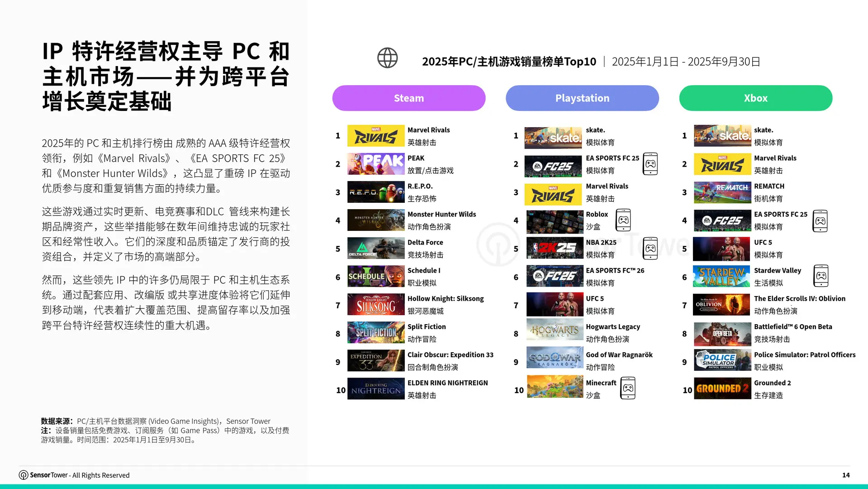Screen dimensions: 868x489
Task: Open the Marvel Rivals thumbnail in Steam list
Action: pos(376,135)
